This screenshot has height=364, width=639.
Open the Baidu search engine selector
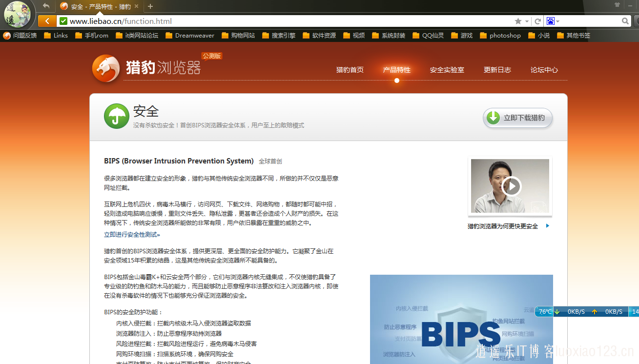[x=553, y=21]
